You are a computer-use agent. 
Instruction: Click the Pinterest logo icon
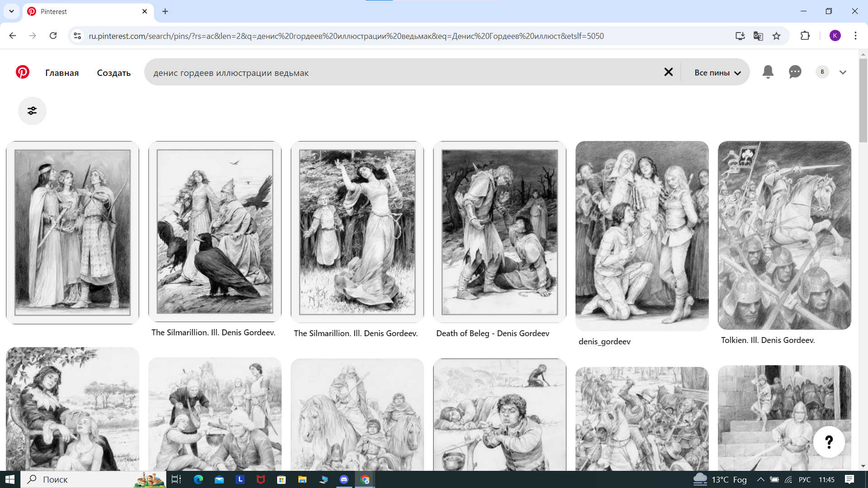(x=23, y=72)
